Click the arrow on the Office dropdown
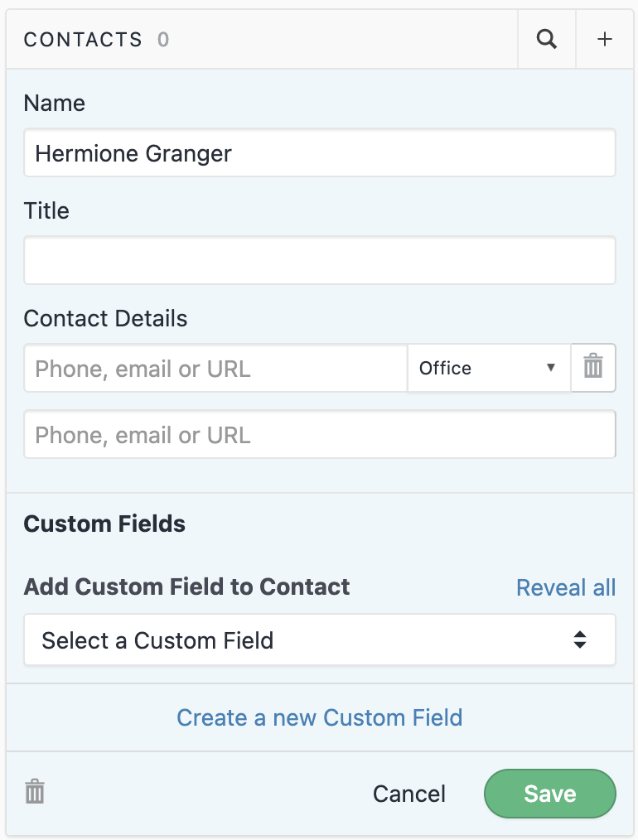Screen dimensions: 638x840 550,368
